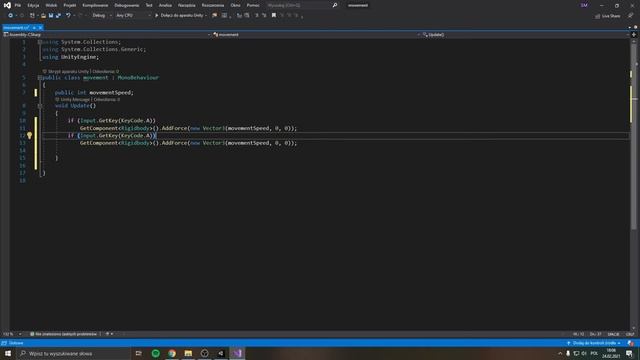Screen dimensions: 640x360
Task: Click the Task View taskbar icon
Action: coord(138,353)
